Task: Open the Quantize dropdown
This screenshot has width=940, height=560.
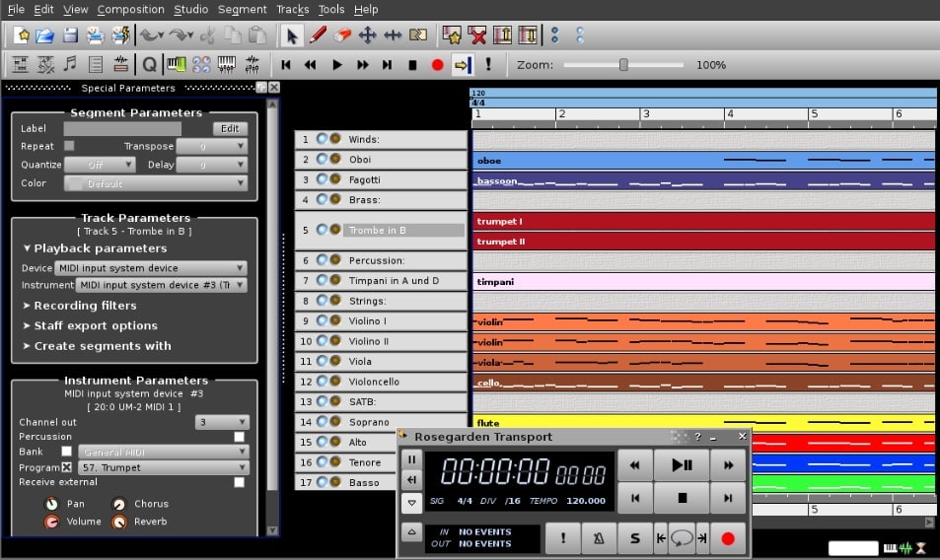Action: click(100, 165)
